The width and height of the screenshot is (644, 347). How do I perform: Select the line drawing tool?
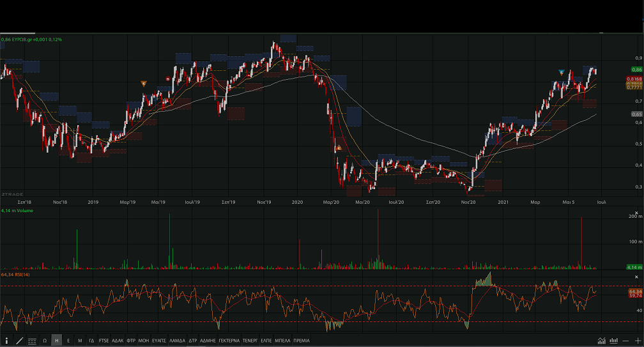19,341
